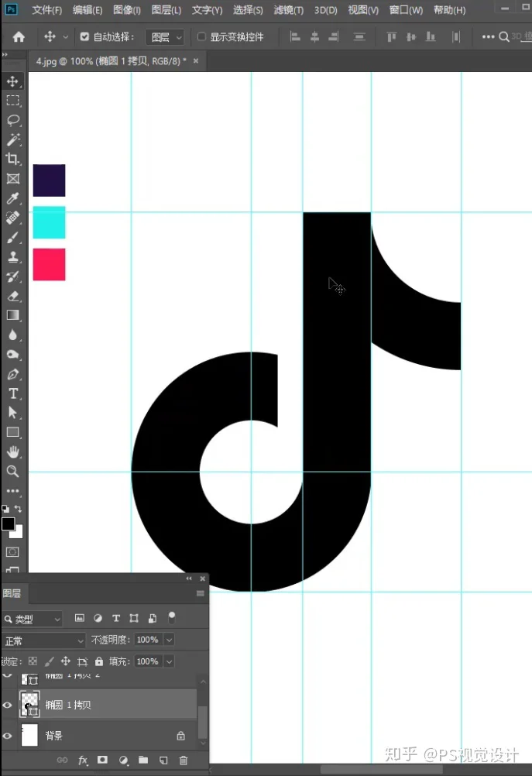Select the History Brush tool

[13, 276]
